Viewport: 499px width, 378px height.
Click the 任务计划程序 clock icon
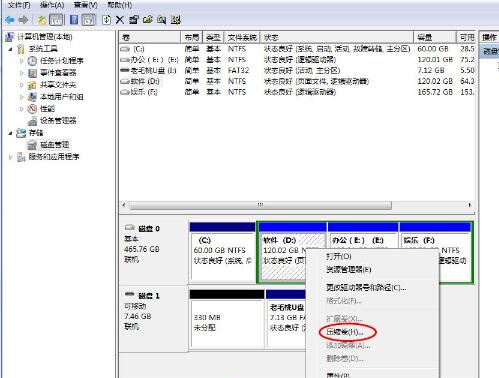pos(32,61)
